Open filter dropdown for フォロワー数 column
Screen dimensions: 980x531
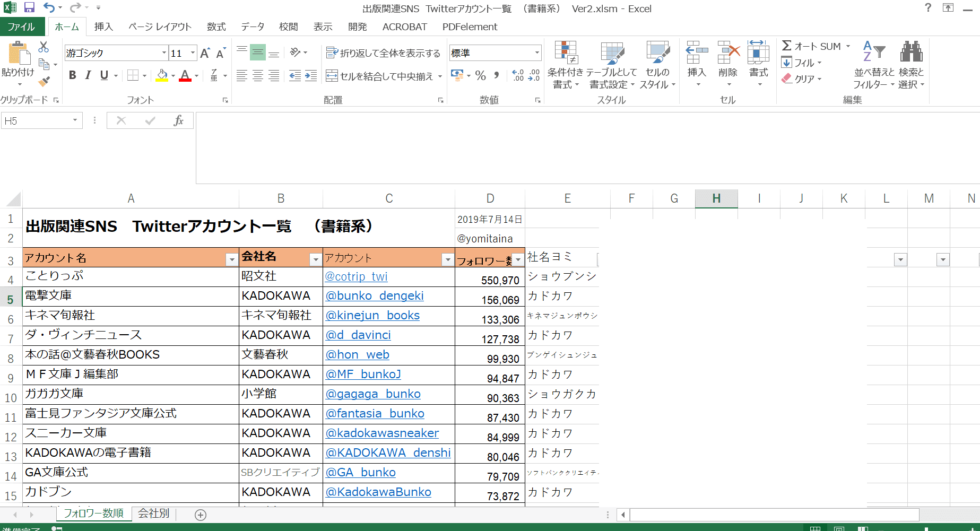(518, 259)
